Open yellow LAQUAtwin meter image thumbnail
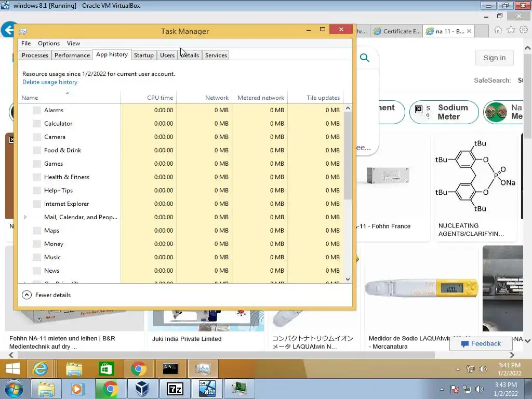Screen dimensions: 532x399 [x=421, y=289]
